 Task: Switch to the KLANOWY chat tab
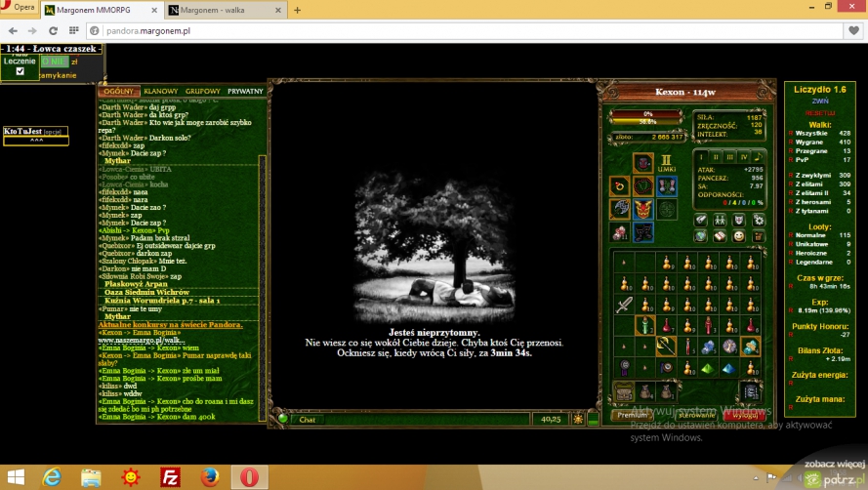pyautogui.click(x=160, y=91)
